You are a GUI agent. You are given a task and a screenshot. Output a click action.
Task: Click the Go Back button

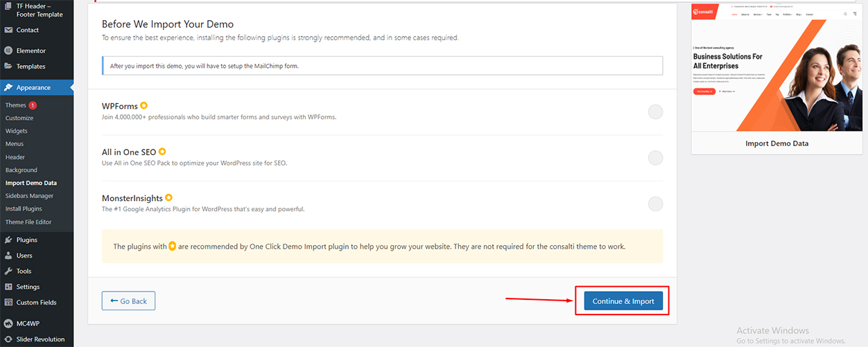pyautogui.click(x=128, y=301)
